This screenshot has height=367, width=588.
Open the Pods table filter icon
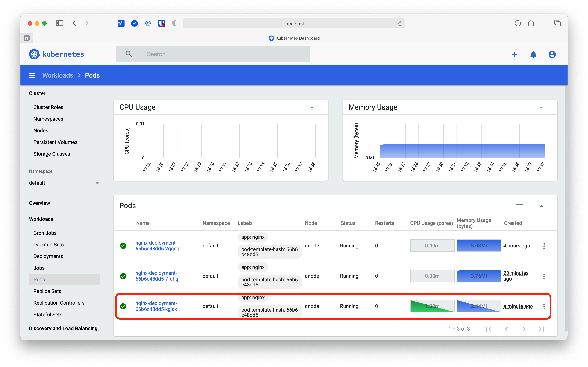coord(519,206)
